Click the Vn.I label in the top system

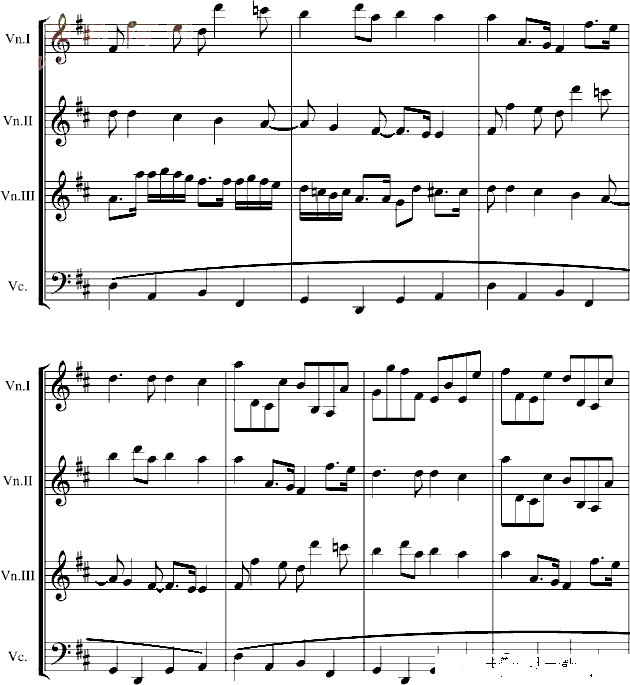point(18,39)
